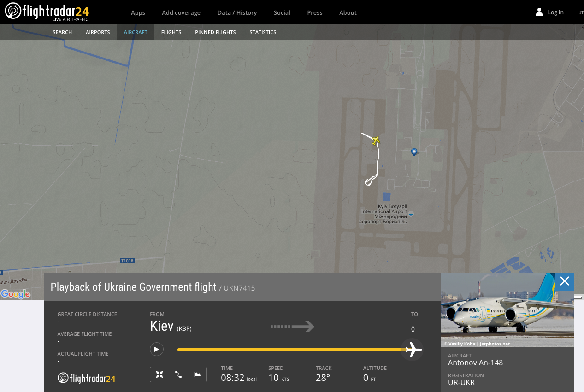Screen dimensions: 584x392
Task: Switch to the AIRPORTS tab
Action: (98, 32)
